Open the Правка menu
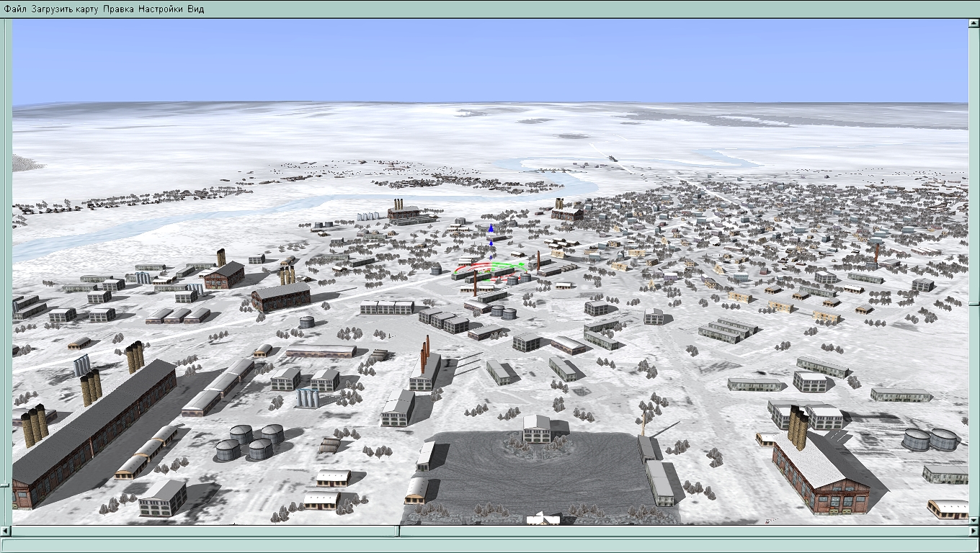980x553 pixels. click(118, 9)
